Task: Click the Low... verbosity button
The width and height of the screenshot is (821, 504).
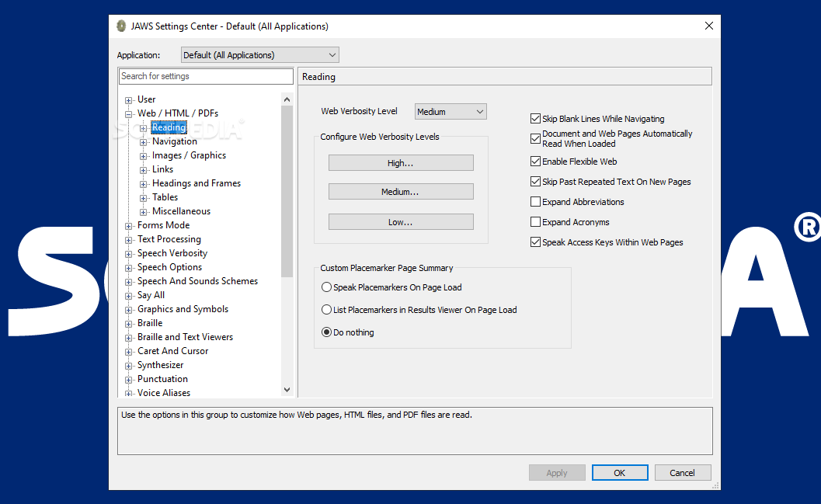Action: point(401,222)
